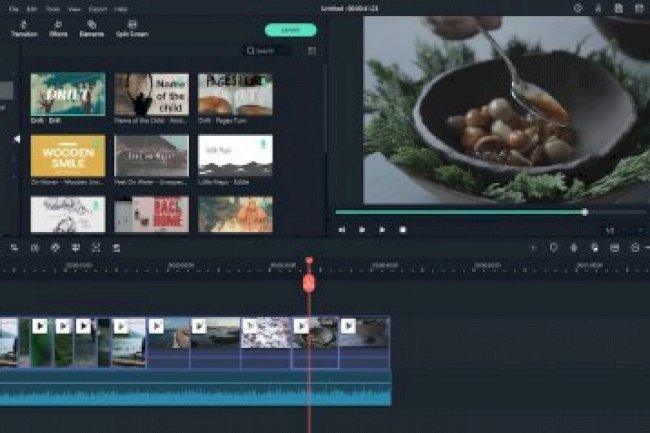
Task: Click the audio mixer icon near voiceover
Action: (x=594, y=248)
